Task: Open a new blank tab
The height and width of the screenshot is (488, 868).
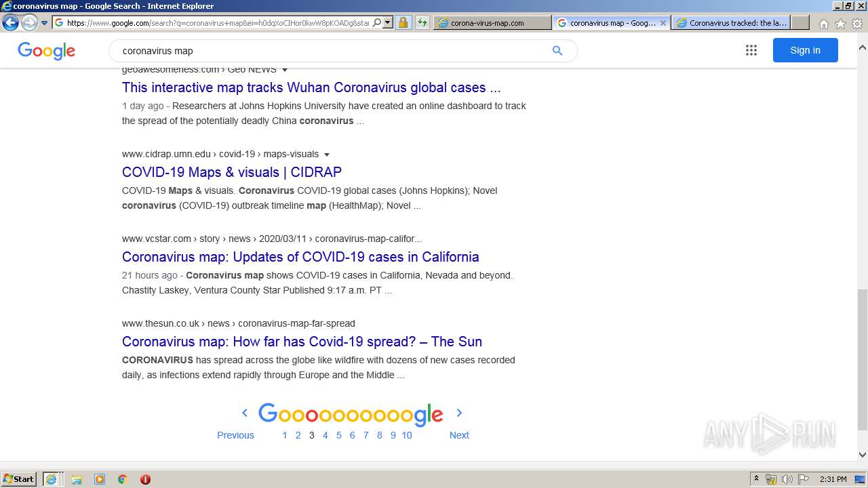Action: point(800,22)
